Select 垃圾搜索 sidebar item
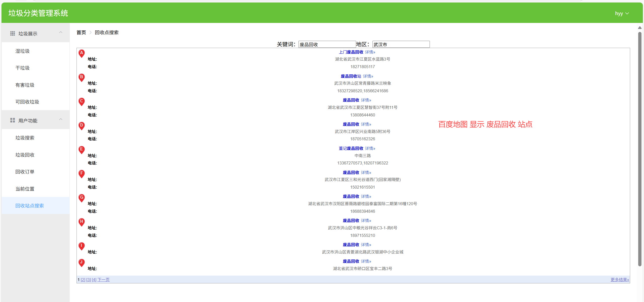The image size is (644, 302). 25,138
